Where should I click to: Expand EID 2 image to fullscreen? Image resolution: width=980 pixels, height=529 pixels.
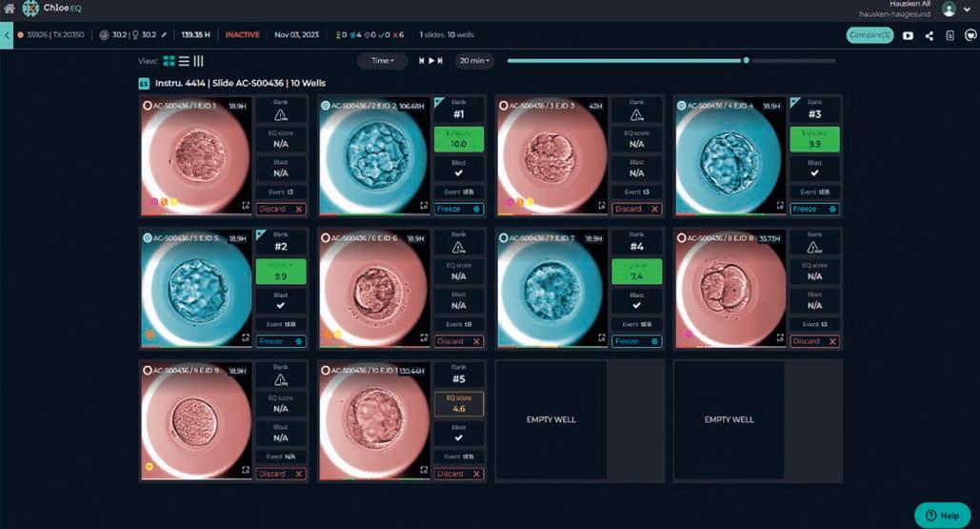coord(424,205)
